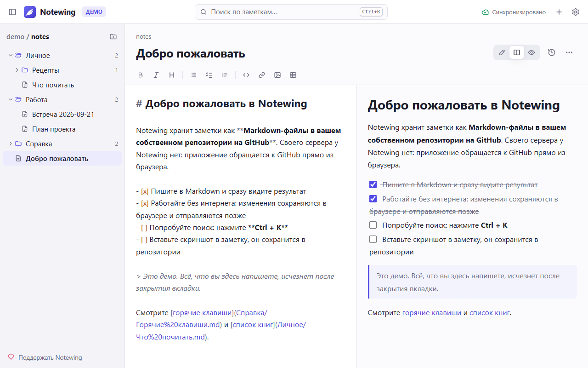Viewport: 588px width, 368px height.
Task: Open the note 'План проекта'
Action: [x=62, y=129]
